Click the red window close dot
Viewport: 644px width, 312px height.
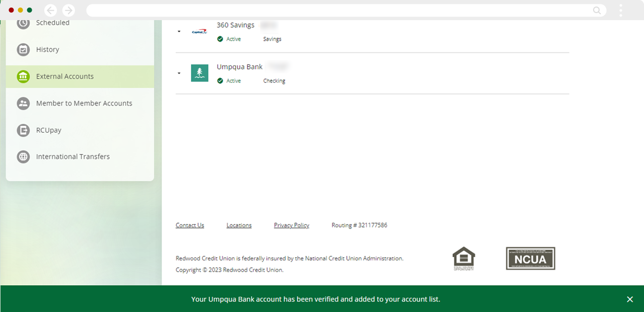coord(11,10)
